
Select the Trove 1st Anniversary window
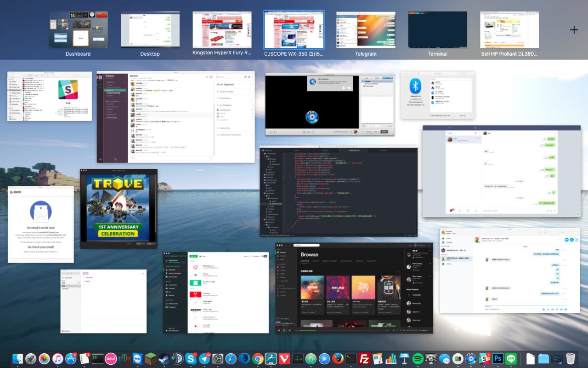(x=119, y=208)
